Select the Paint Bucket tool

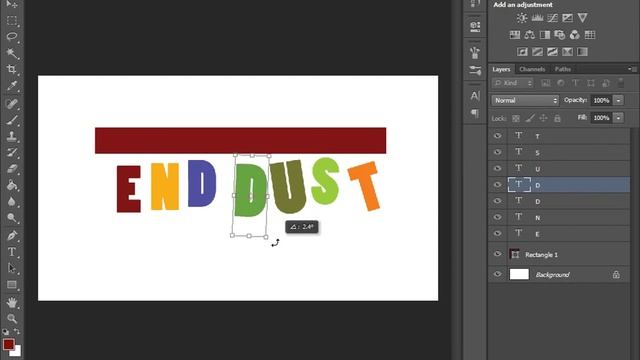click(x=11, y=185)
